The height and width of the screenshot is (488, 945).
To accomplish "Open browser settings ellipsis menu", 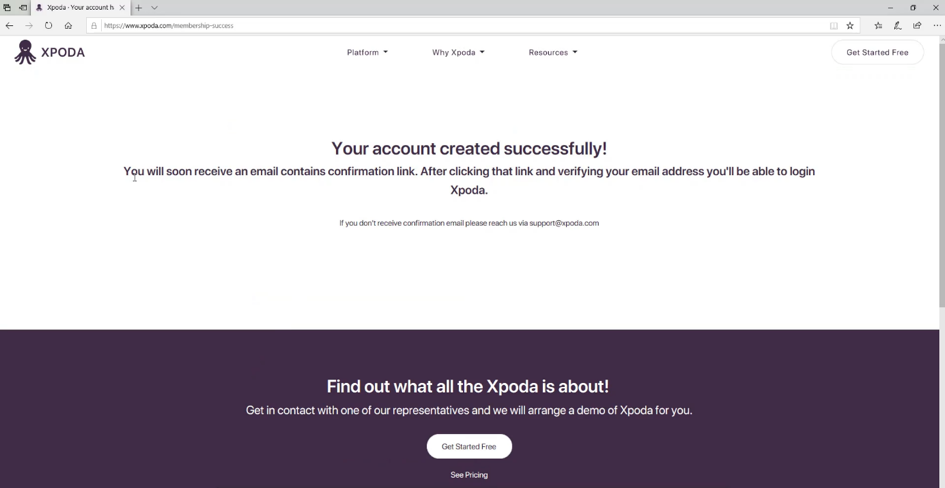I will tap(937, 25).
